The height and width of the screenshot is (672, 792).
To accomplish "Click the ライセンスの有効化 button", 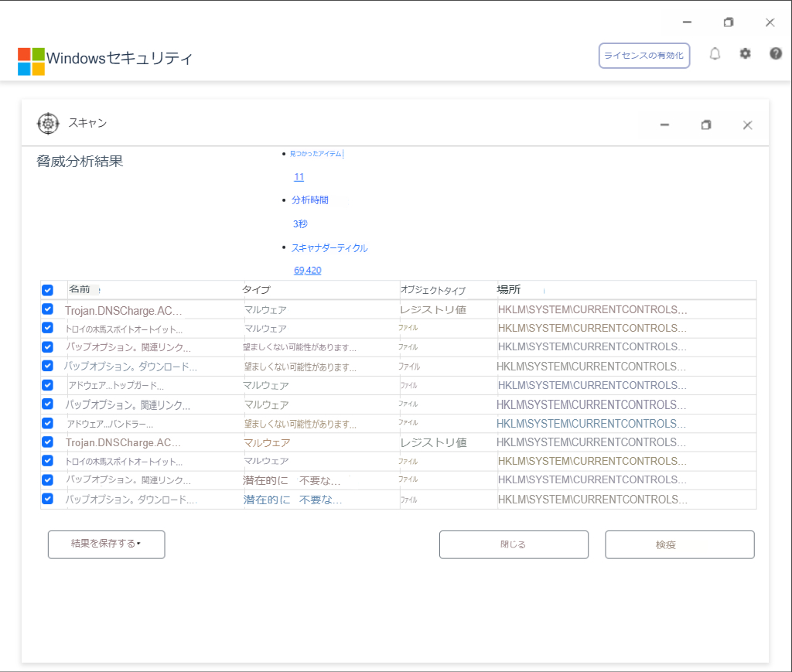I will click(x=643, y=56).
